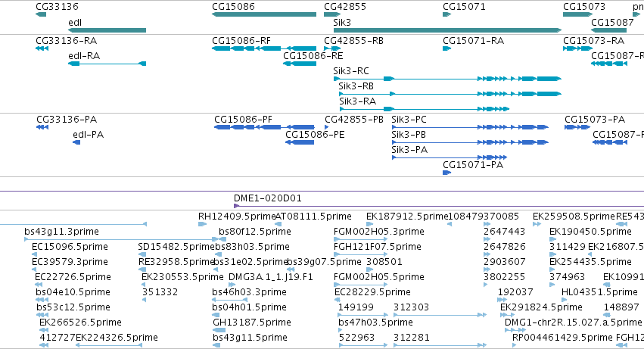Click the edl gene label
This screenshot has height=349, width=644.
(x=75, y=22)
